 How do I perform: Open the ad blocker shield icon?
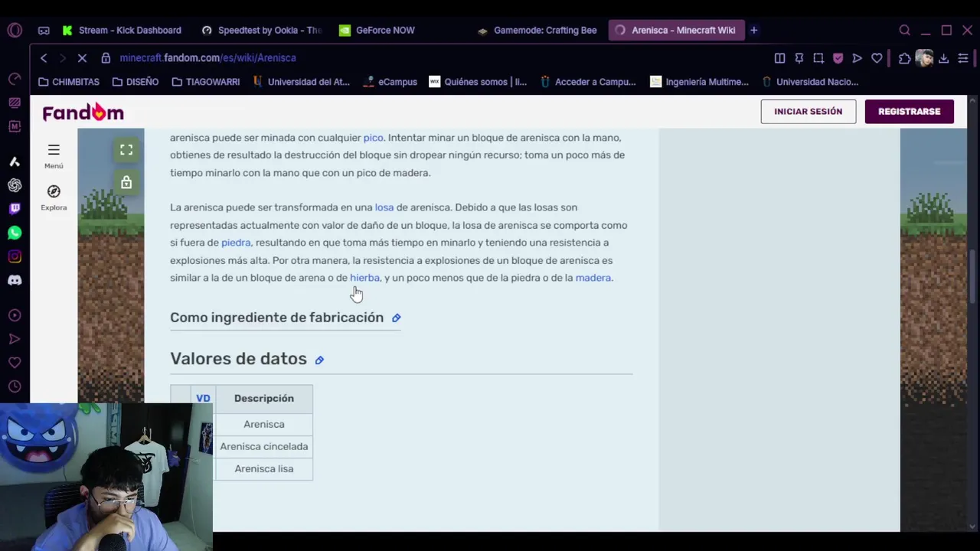click(838, 58)
